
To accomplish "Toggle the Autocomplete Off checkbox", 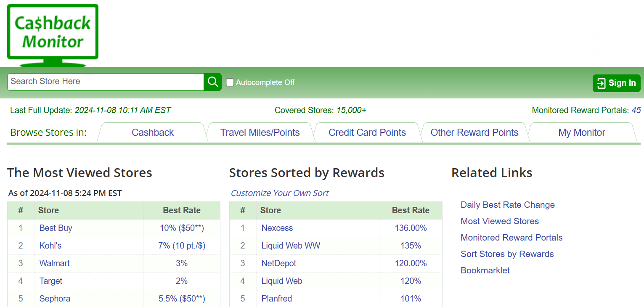I will [x=230, y=82].
